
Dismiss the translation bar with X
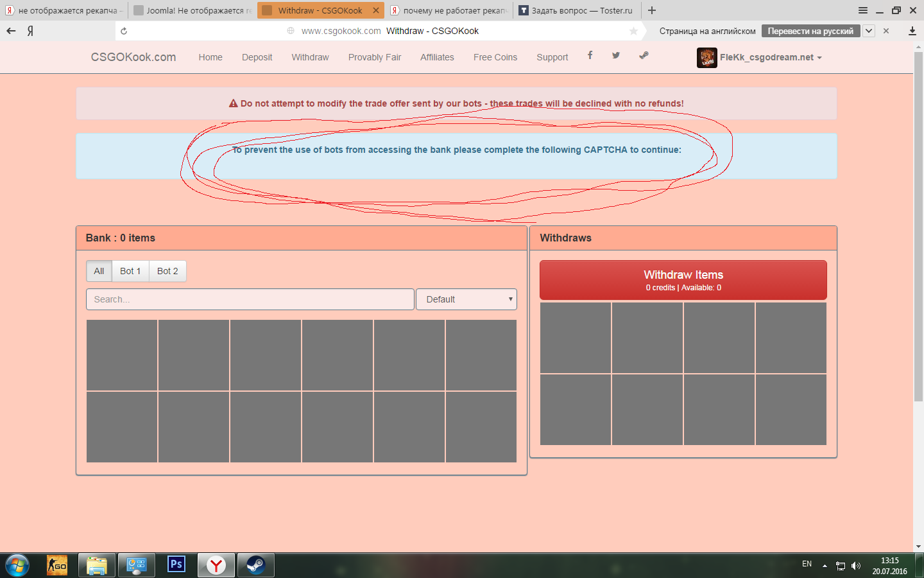(886, 31)
